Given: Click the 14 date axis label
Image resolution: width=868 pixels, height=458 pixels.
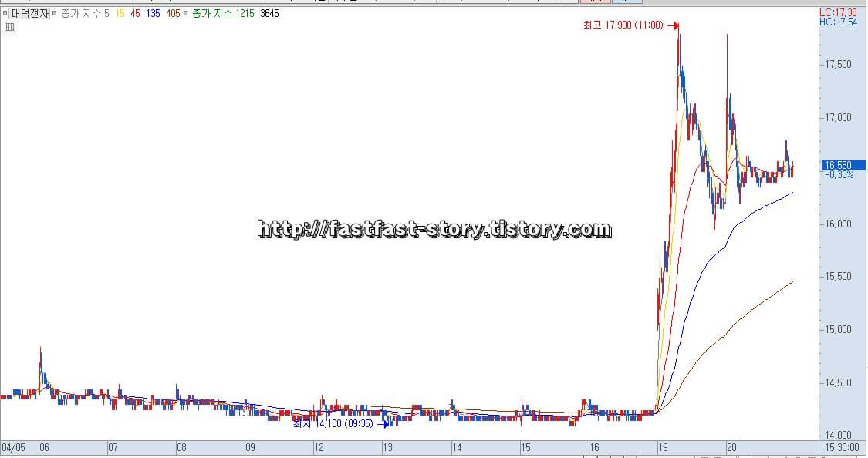Looking at the screenshot, I should click(x=457, y=447).
